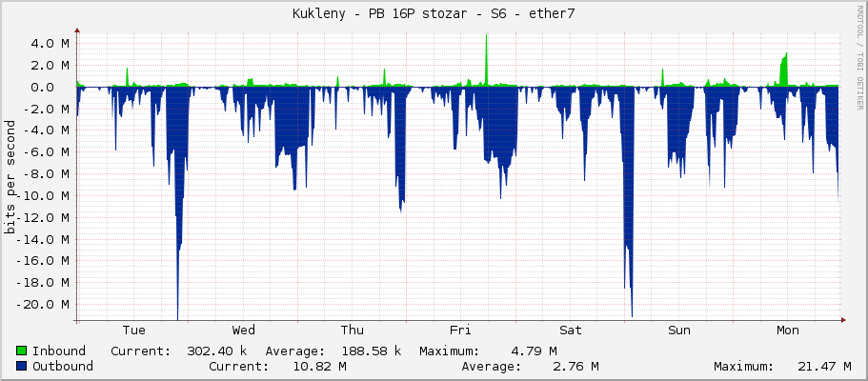Screen dimensions: 868x381
Task: Click the -6.0 M y-axis label
Action: tap(46, 152)
